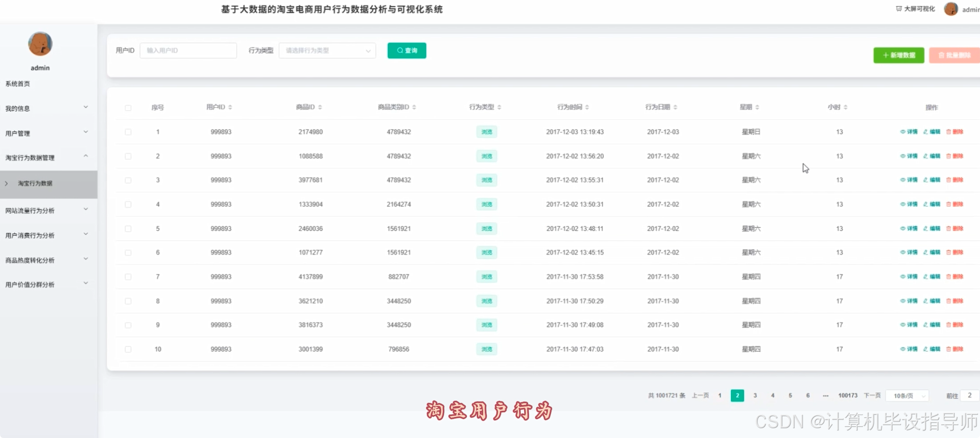Image resolution: width=980 pixels, height=438 pixels.
Task: Check the checkbox for row 2
Action: [128, 156]
